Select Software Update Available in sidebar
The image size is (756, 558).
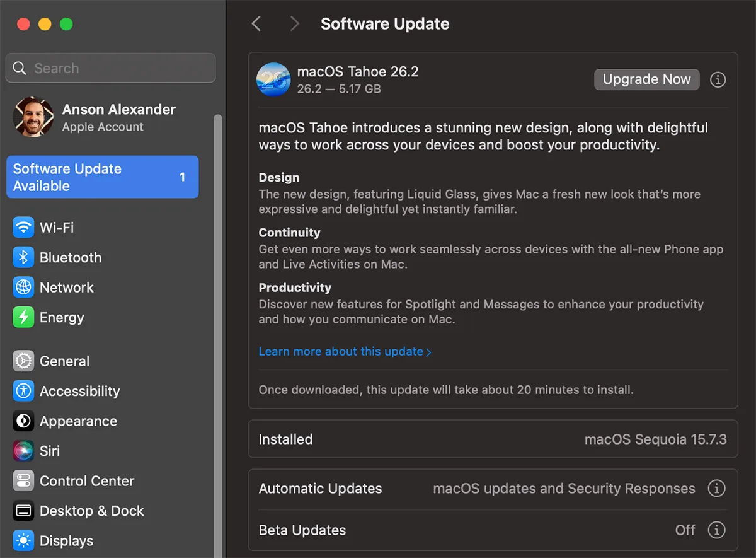[x=102, y=177]
